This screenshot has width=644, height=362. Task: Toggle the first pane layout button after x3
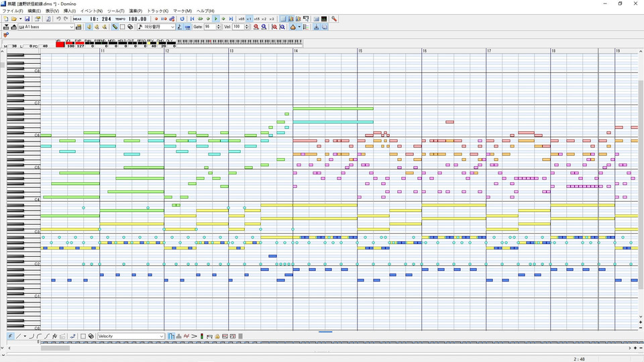[283, 19]
